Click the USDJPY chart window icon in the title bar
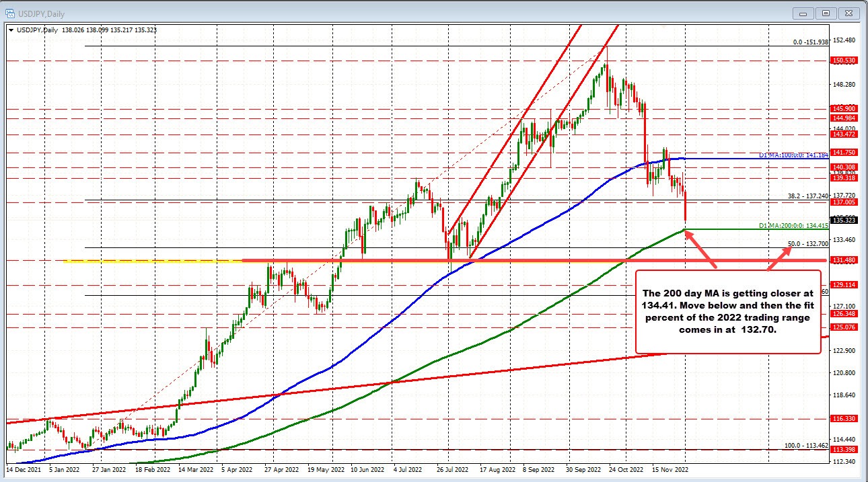The height and width of the screenshot is (482, 868). tap(9, 13)
